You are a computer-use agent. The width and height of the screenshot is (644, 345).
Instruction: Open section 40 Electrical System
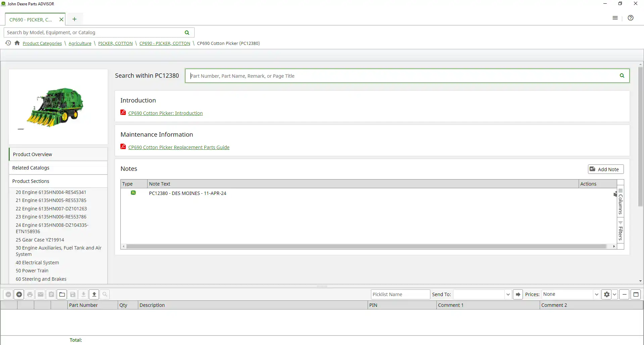pos(37,263)
